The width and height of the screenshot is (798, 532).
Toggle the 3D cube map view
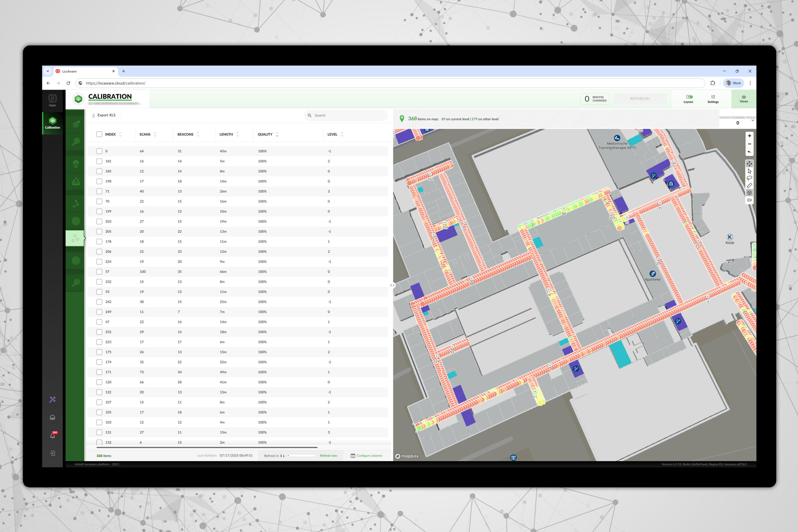749,193
